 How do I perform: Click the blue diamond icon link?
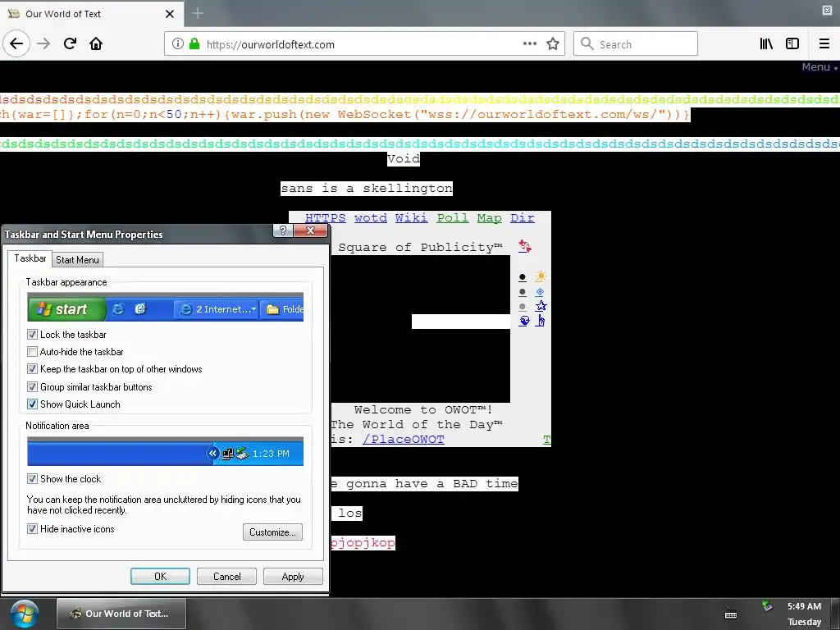pyautogui.click(x=540, y=292)
